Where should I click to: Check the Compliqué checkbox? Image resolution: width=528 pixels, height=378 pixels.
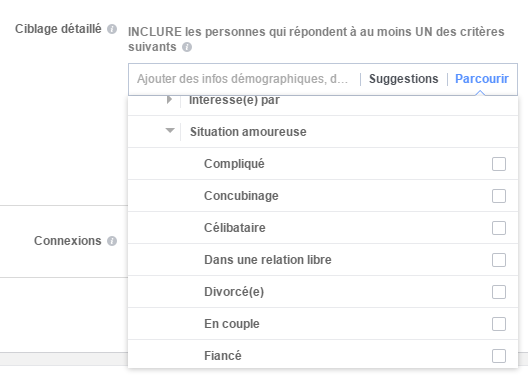coord(499,164)
